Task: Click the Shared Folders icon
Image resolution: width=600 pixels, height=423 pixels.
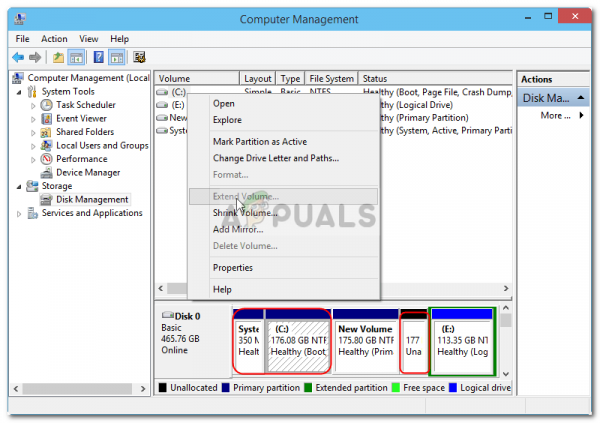Action: [x=46, y=132]
